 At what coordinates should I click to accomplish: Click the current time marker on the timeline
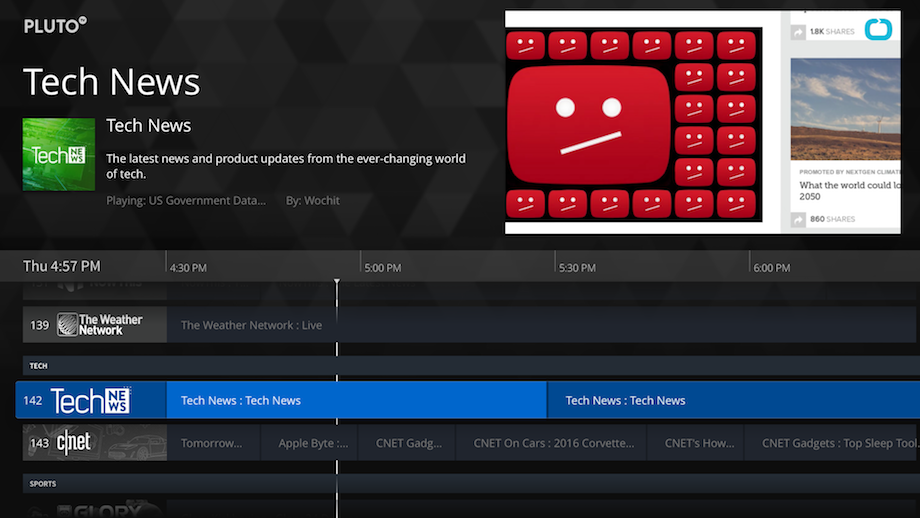pyautogui.click(x=337, y=282)
